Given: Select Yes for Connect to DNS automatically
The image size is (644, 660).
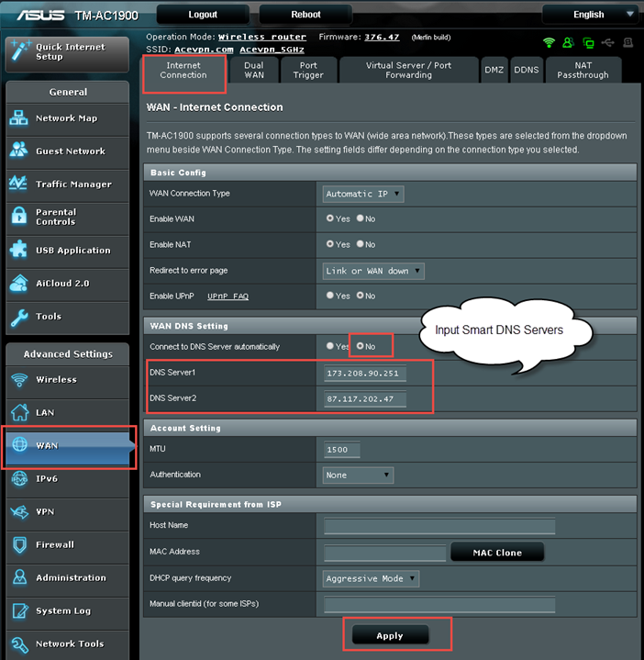Looking at the screenshot, I should 329,345.
